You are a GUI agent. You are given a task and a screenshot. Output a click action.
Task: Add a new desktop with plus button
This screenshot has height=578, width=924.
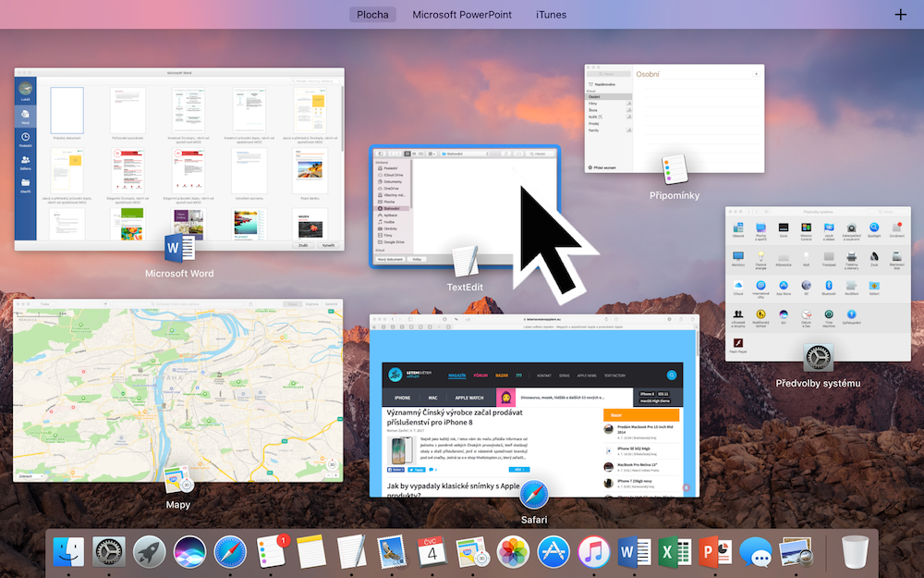[x=900, y=14]
